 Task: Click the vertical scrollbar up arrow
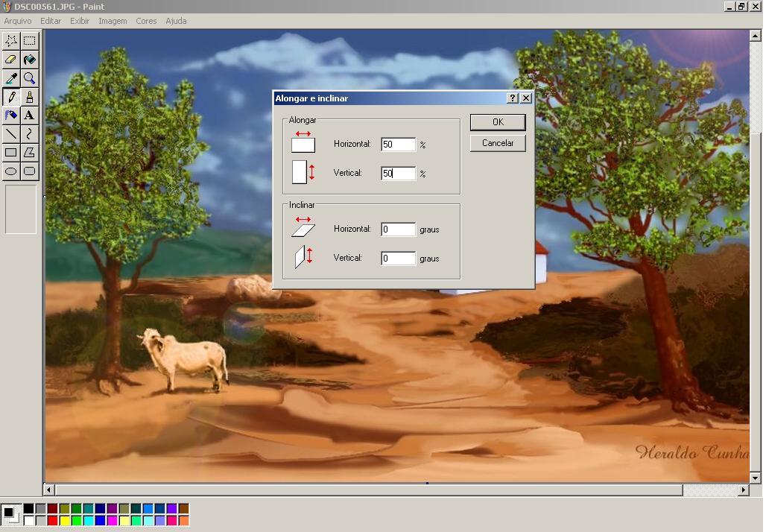755,36
